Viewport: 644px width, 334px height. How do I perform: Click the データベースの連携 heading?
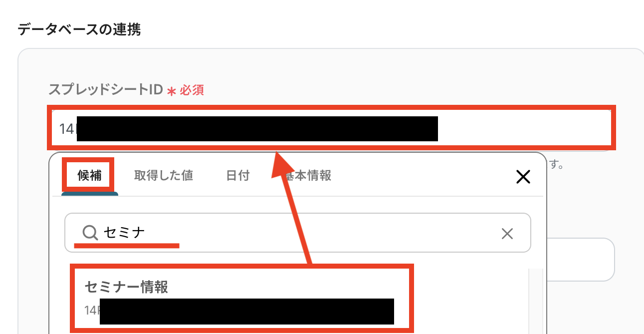pyautogui.click(x=79, y=30)
